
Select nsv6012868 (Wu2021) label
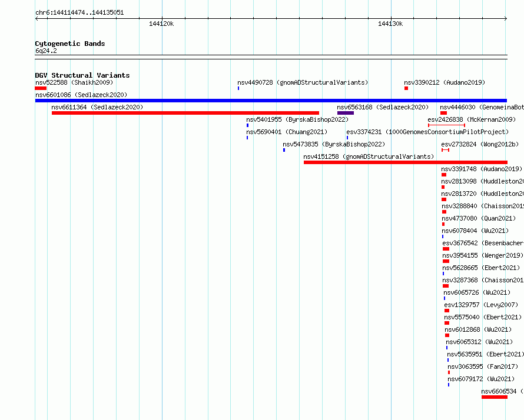(478, 329)
